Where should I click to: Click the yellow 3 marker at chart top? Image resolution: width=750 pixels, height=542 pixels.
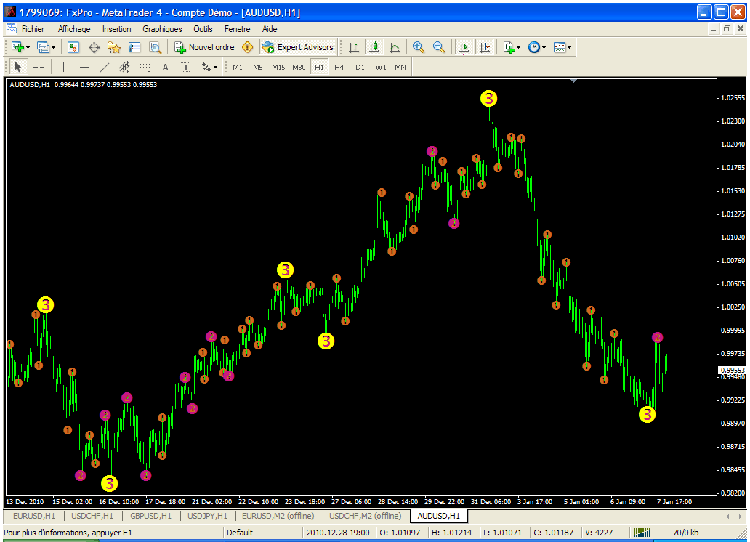coord(488,98)
